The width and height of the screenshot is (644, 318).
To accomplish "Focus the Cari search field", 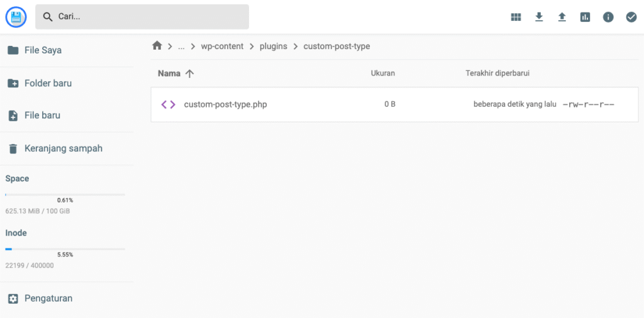I will (x=142, y=17).
